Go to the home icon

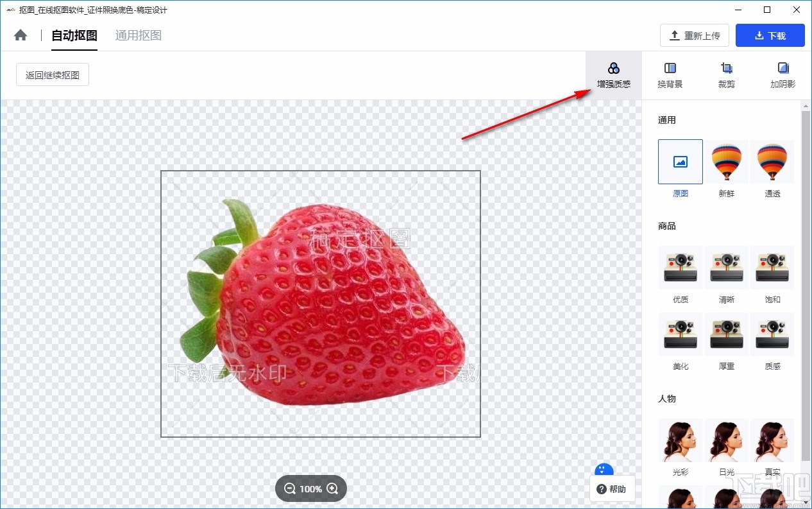click(x=21, y=35)
